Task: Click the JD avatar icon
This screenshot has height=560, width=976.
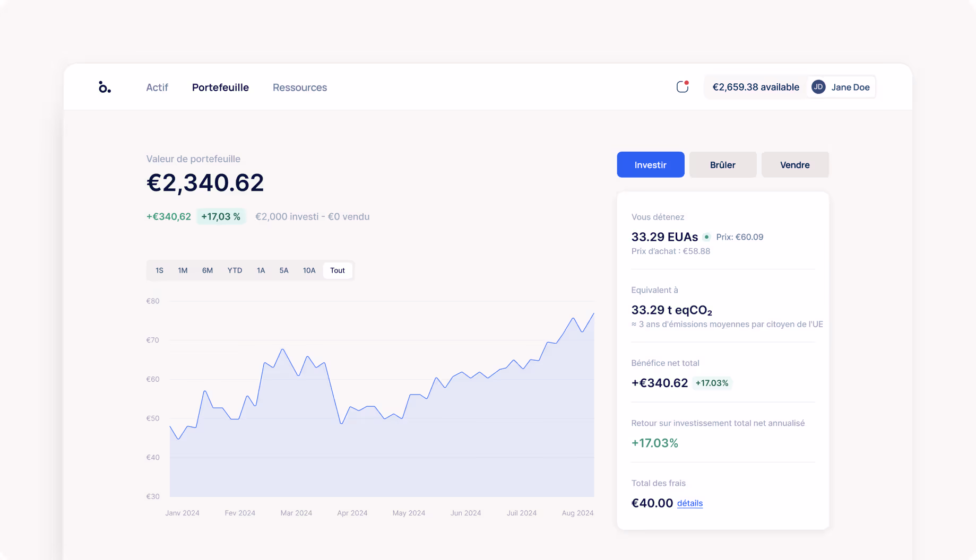Action: pos(818,87)
